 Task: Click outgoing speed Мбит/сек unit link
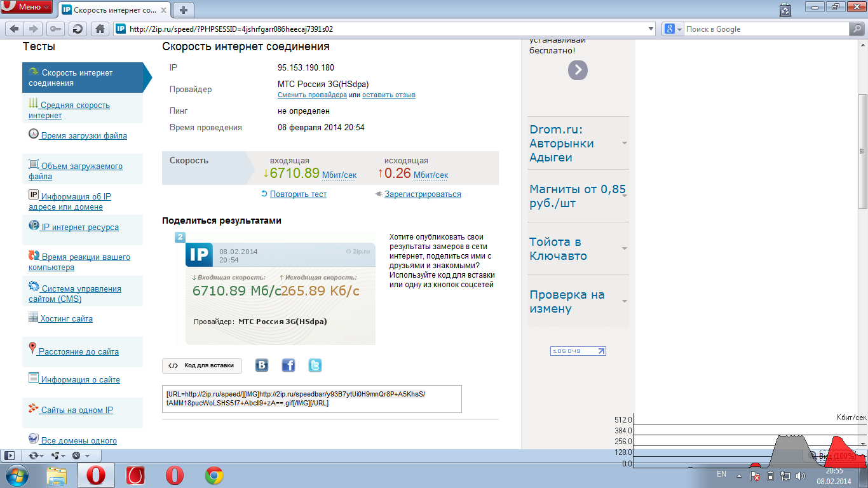tap(431, 175)
